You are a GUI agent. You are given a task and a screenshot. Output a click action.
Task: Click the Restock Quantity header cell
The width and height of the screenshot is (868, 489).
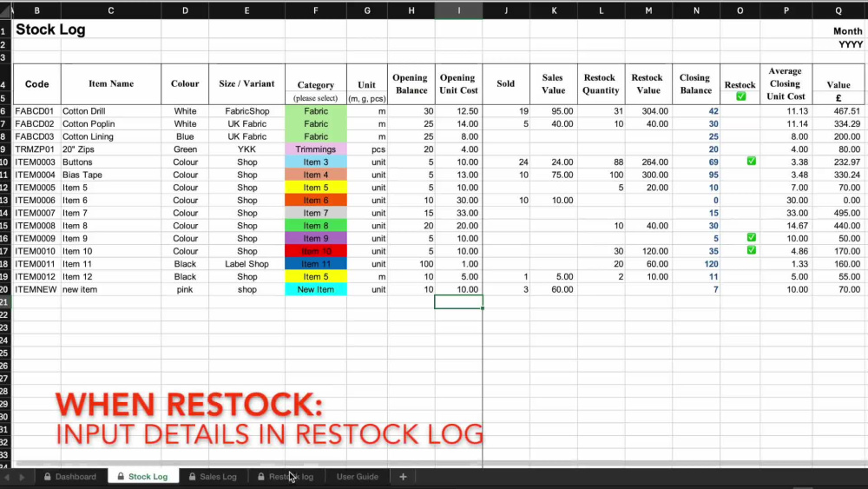tap(602, 84)
